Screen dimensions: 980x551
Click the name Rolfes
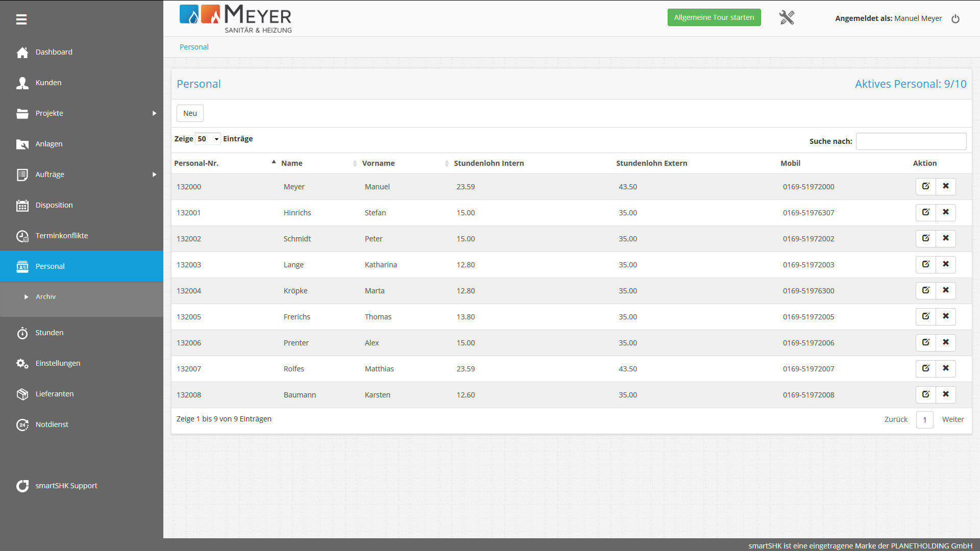pyautogui.click(x=293, y=369)
